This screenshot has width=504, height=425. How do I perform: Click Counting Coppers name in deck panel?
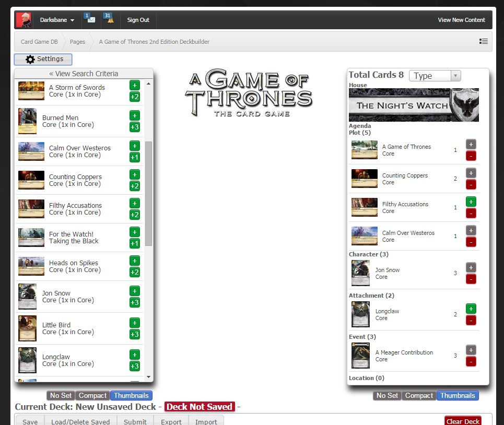(x=405, y=176)
